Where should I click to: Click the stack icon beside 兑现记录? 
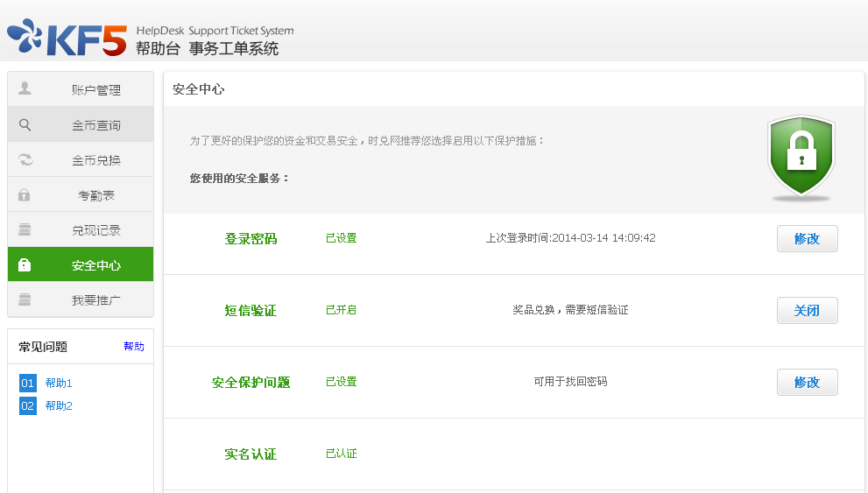click(x=25, y=229)
